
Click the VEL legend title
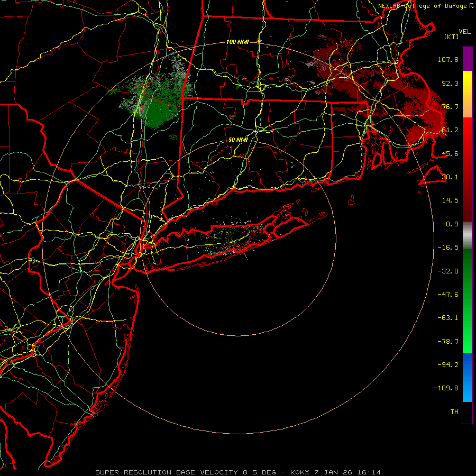point(464,32)
